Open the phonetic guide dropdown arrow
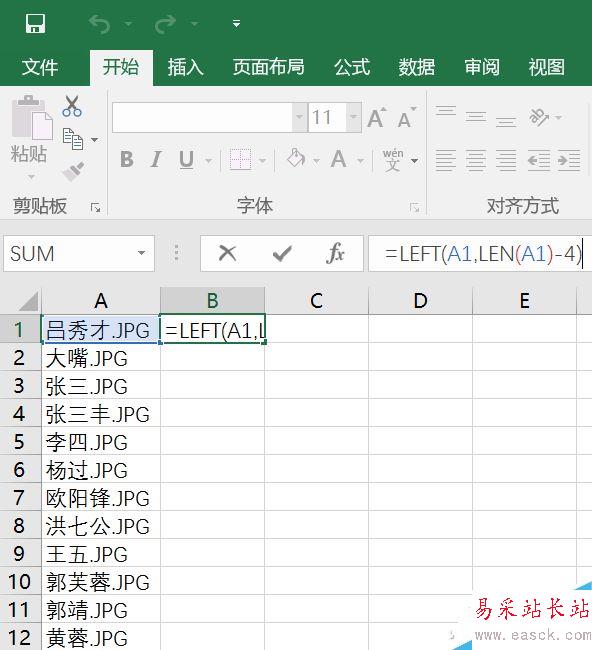The image size is (592, 650). pyautogui.click(x=414, y=160)
